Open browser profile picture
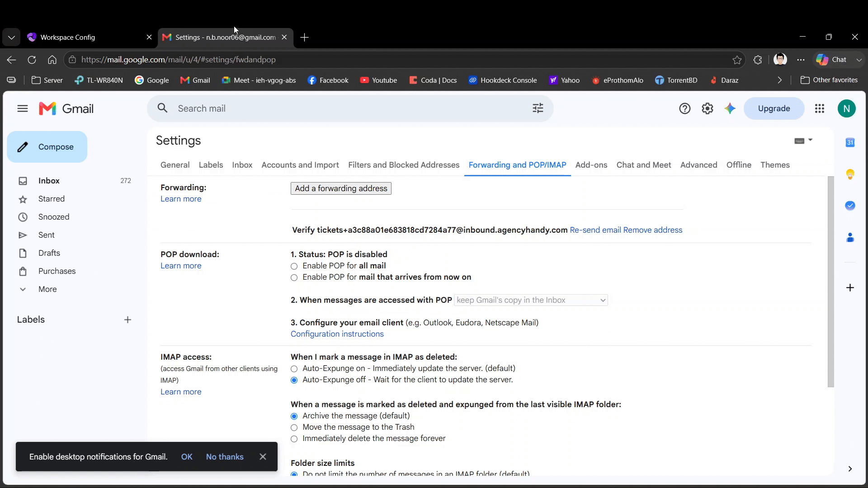The height and width of the screenshot is (488, 868). [x=780, y=59]
